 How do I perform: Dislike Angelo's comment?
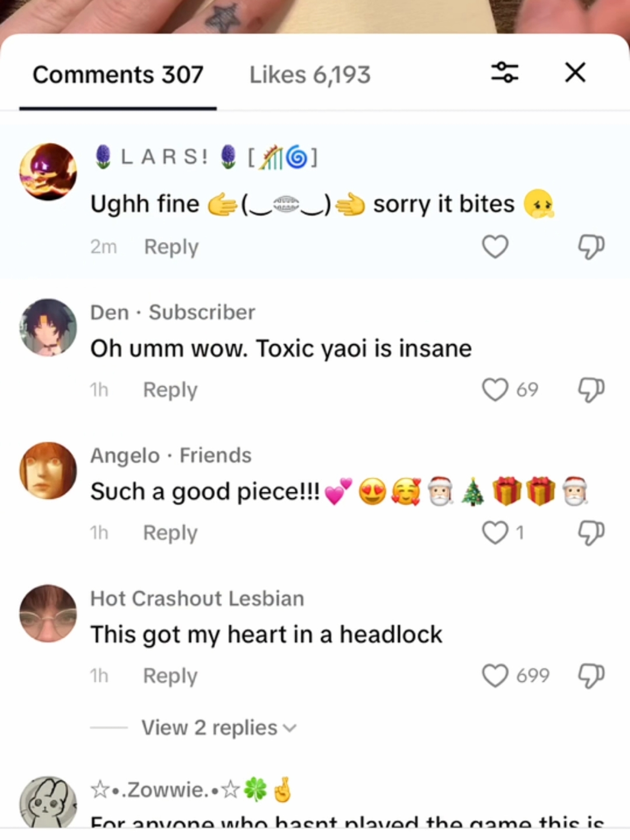tap(591, 533)
